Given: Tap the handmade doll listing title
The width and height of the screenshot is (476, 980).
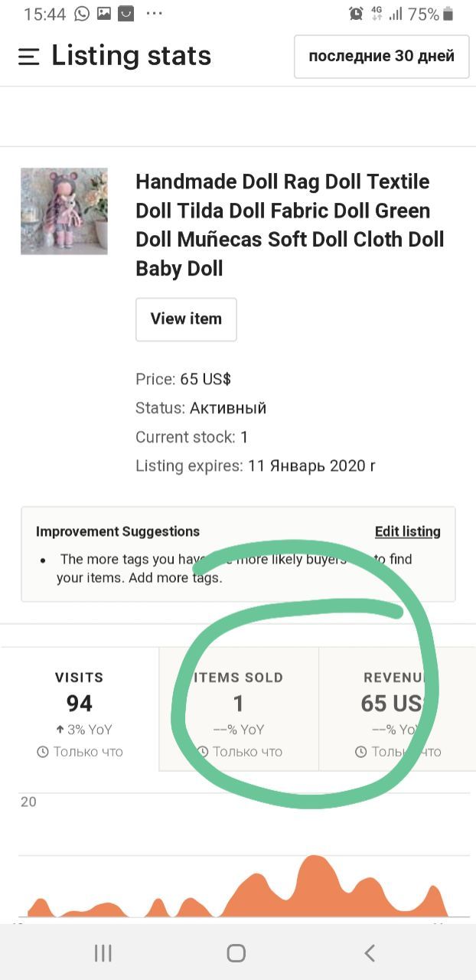Looking at the screenshot, I should pyautogui.click(x=289, y=225).
